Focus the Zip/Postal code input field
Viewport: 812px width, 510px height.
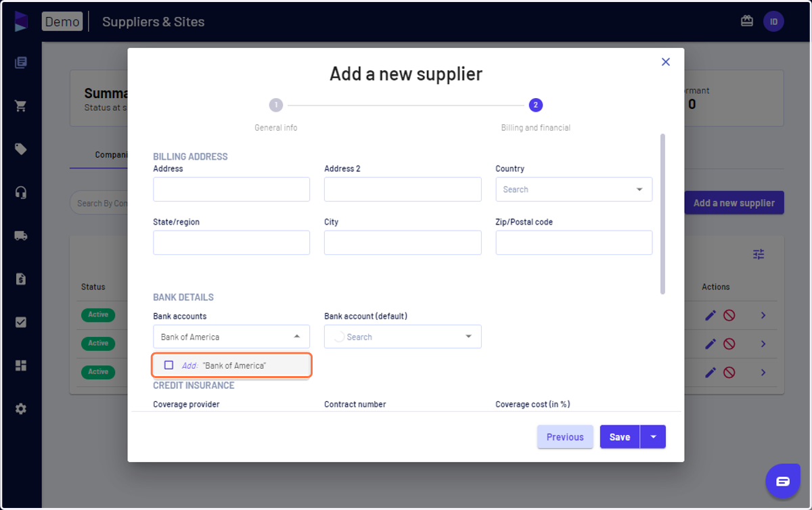(x=574, y=243)
